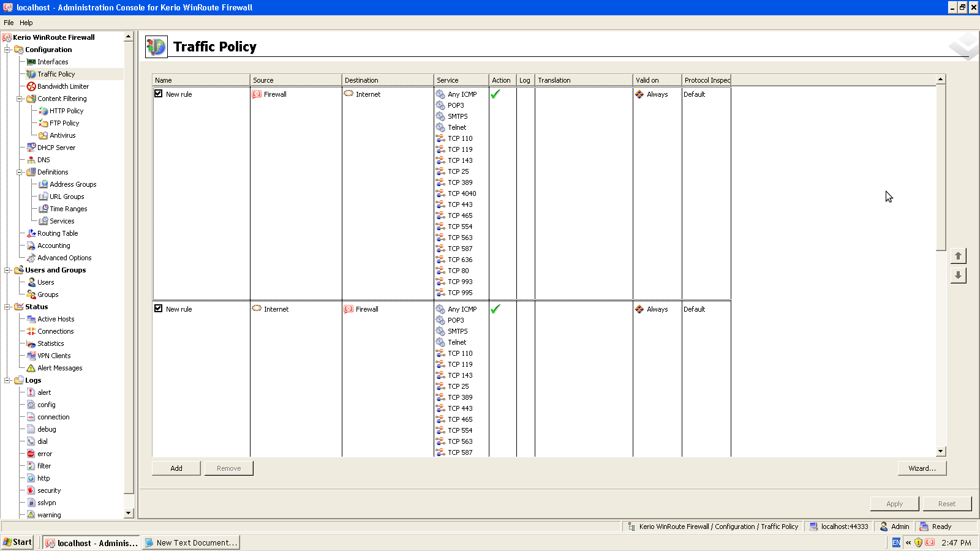Collapse the Definitions tree node
The height and width of the screenshot is (551, 980).
[x=20, y=172]
